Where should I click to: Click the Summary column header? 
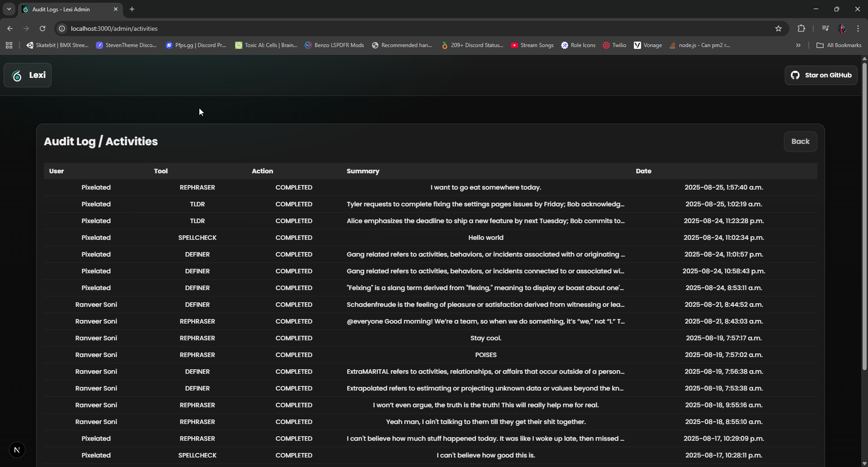coord(363,171)
